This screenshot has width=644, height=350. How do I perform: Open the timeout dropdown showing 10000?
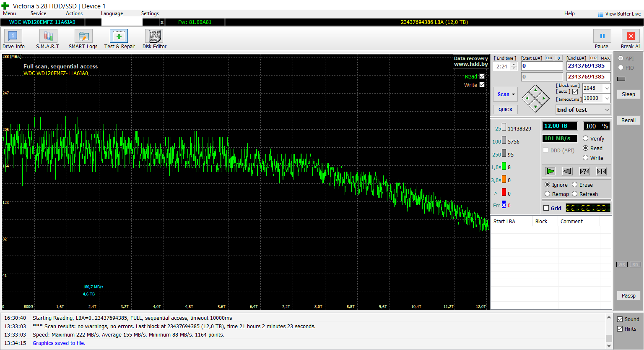(607, 98)
